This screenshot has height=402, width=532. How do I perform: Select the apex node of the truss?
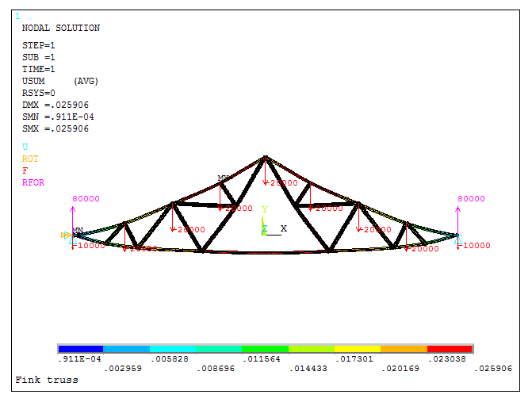tap(265, 157)
